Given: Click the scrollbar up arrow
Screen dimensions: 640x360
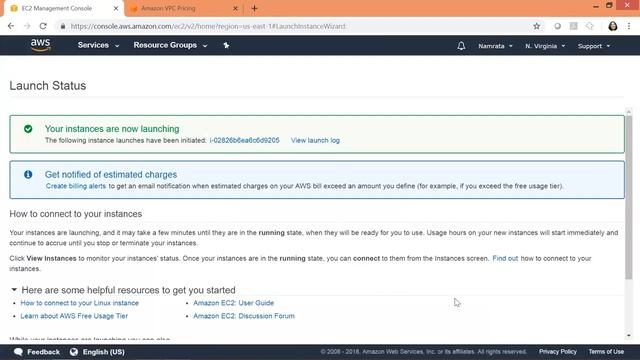Looking at the screenshot, I should [x=629, y=111].
